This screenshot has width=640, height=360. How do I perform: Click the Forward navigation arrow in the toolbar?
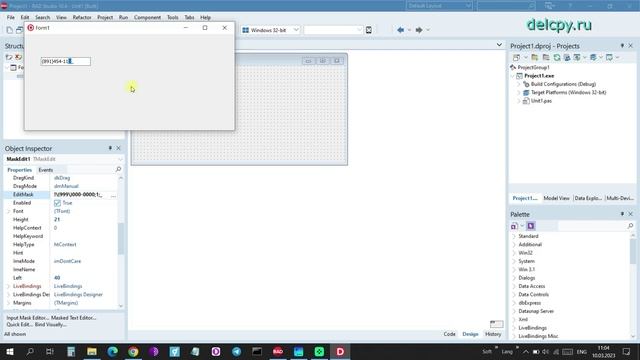point(419,30)
